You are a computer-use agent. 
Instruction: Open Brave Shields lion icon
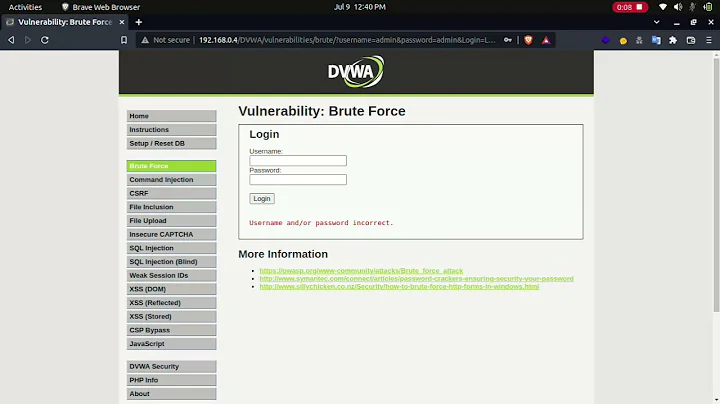[528, 40]
